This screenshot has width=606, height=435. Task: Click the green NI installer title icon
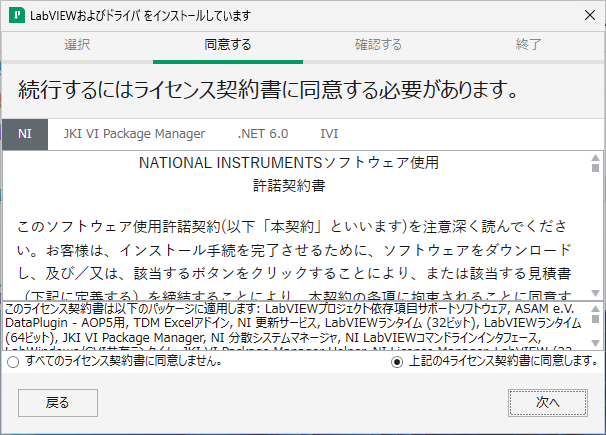tap(17, 15)
